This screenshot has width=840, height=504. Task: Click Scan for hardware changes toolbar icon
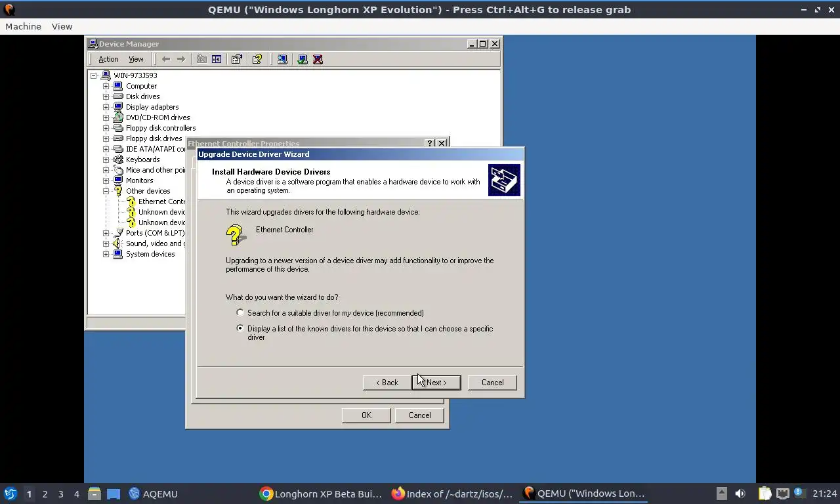tap(282, 59)
